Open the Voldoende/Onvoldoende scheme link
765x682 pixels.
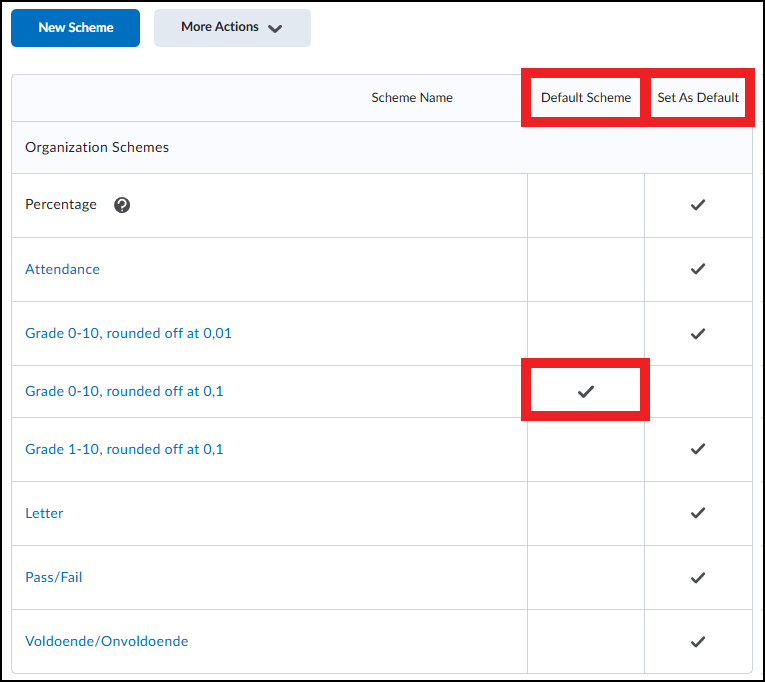tap(106, 641)
